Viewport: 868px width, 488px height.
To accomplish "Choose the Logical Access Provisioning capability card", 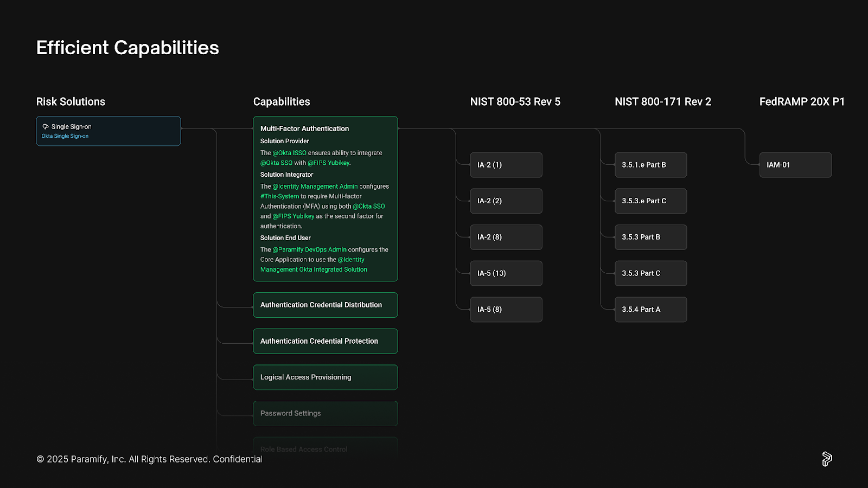I will [x=325, y=377].
